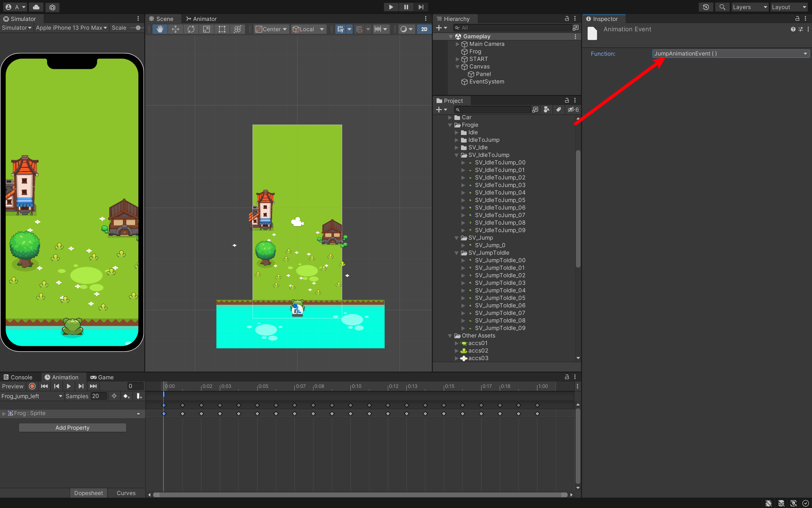Click the Preview button in Animation window

tap(13, 386)
